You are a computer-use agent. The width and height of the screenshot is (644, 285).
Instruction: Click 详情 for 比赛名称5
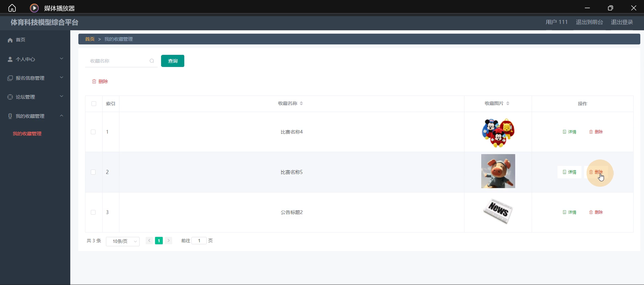(x=570, y=172)
